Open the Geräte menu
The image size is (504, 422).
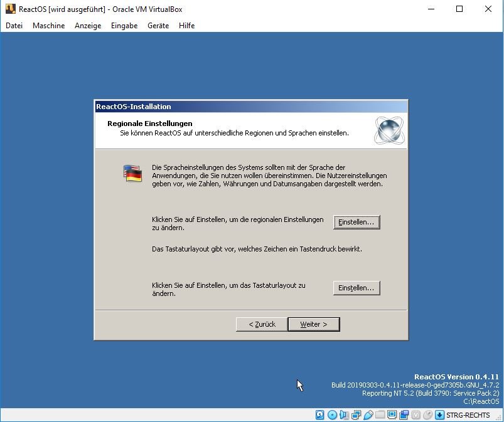point(158,26)
